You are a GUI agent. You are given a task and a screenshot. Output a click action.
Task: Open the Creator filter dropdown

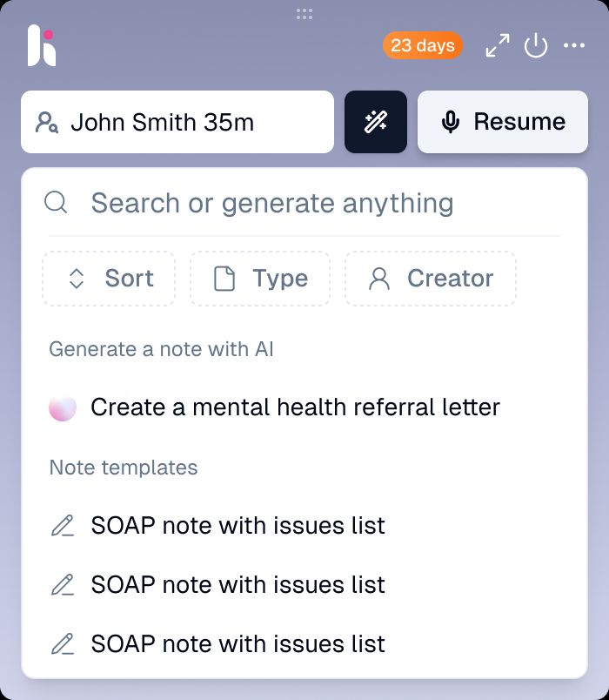click(431, 279)
